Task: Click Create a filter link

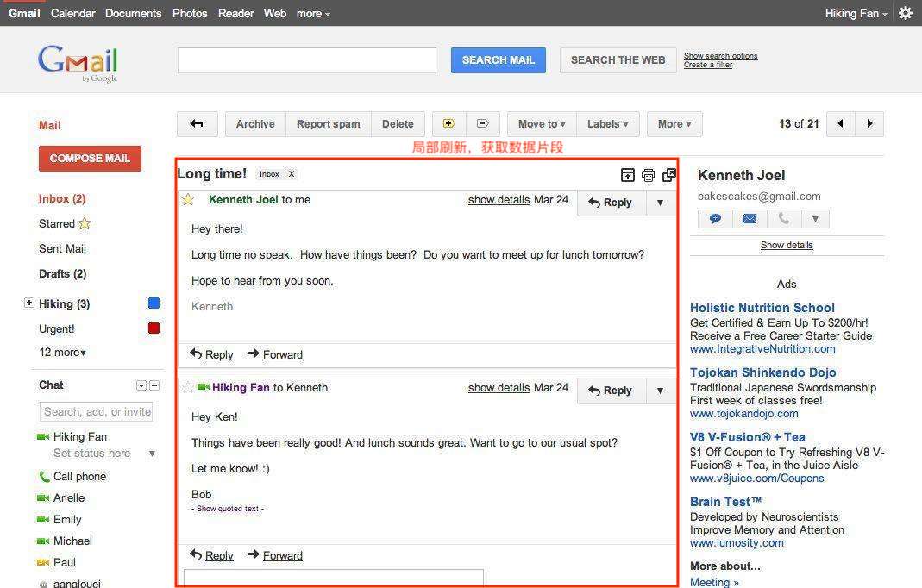Action: click(x=708, y=65)
